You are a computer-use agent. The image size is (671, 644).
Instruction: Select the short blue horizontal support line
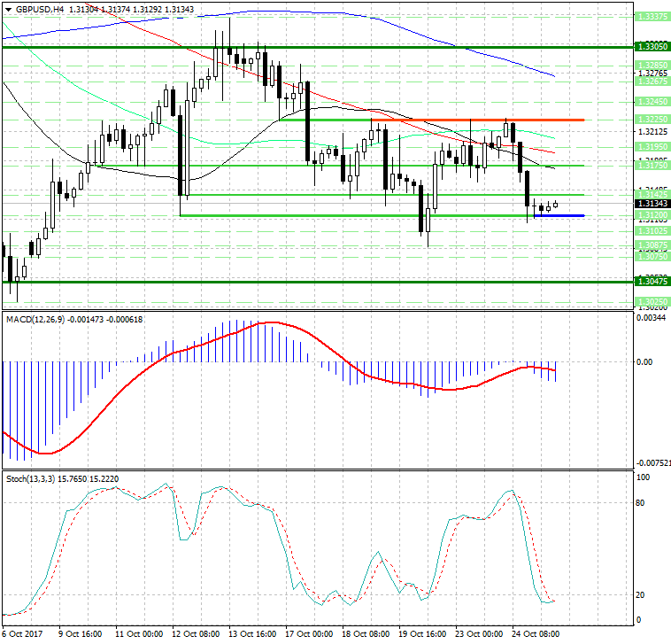559,215
